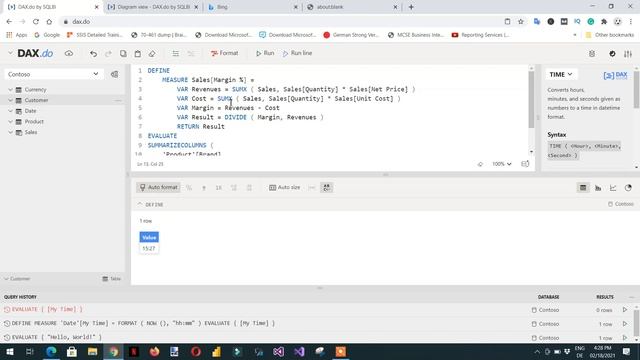Click the icon left of the 100% zoom
The width and height of the screenshot is (640, 360).
(480, 164)
